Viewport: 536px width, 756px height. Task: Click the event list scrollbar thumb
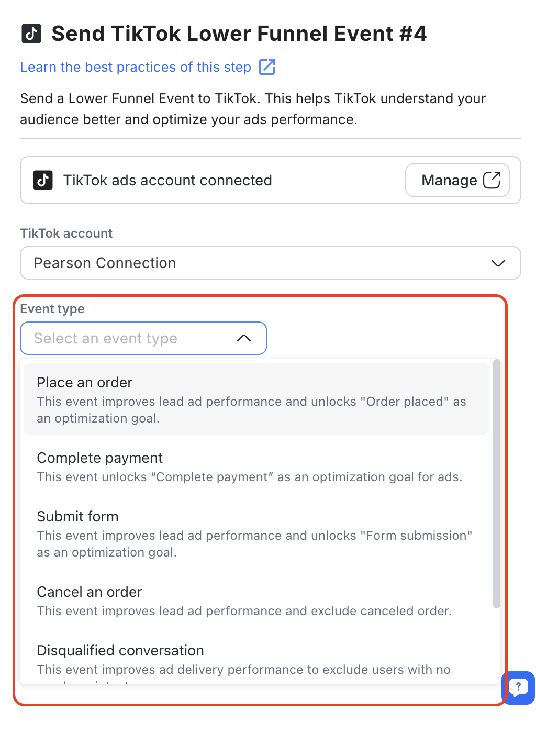(497, 484)
